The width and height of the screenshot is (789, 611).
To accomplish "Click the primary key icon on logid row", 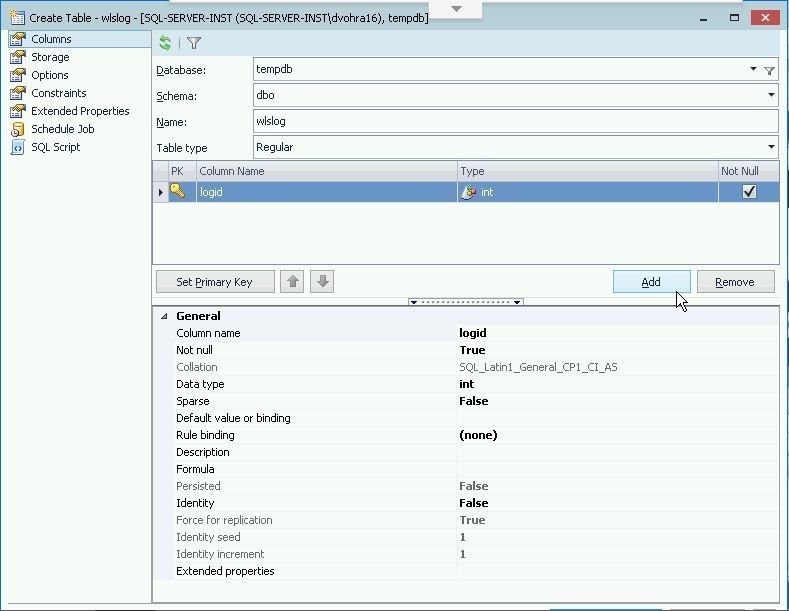I will click(x=177, y=192).
